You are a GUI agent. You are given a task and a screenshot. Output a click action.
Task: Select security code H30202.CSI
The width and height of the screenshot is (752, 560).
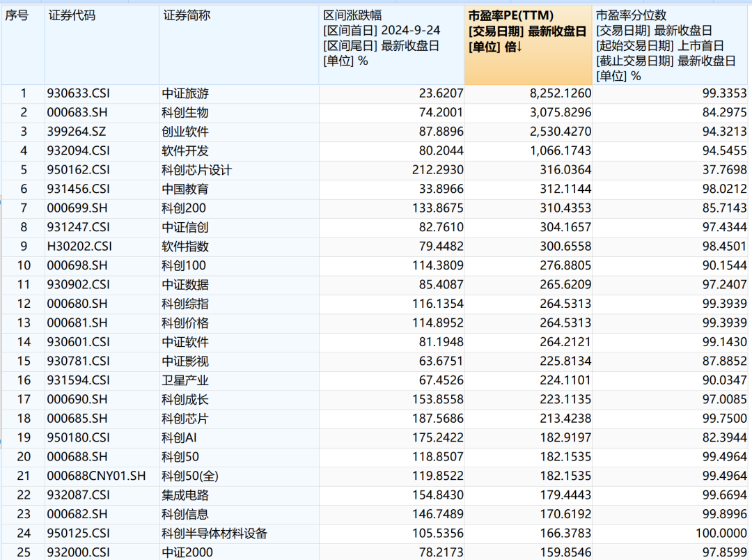tap(79, 247)
